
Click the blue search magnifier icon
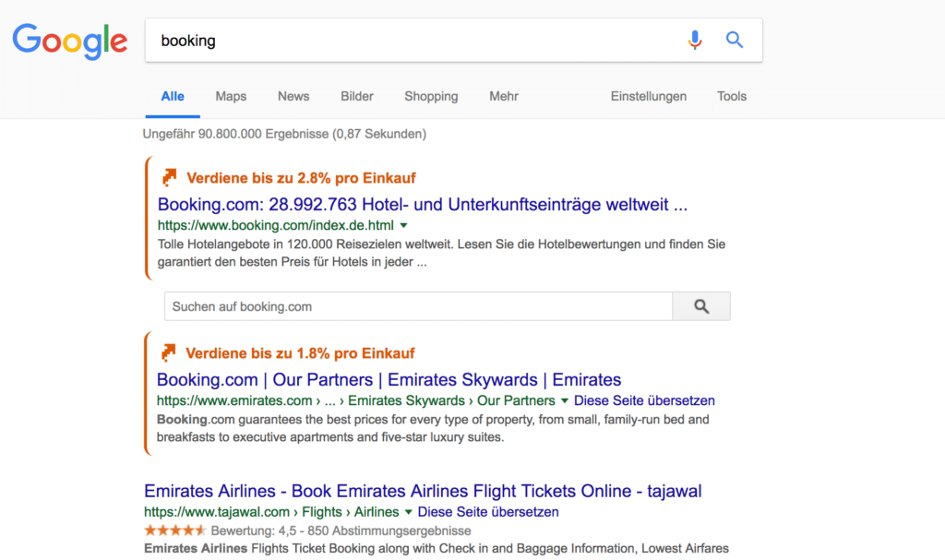pos(734,40)
